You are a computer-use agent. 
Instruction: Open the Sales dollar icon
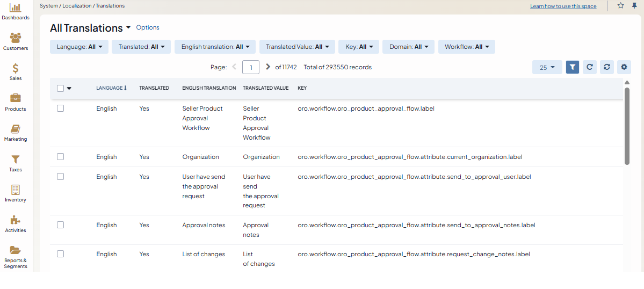click(16, 69)
